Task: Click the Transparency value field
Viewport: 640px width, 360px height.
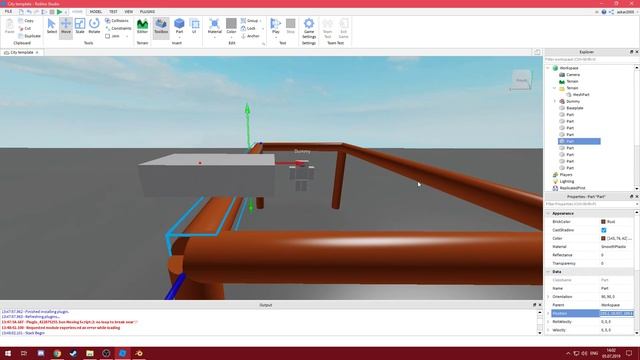Action: point(616,263)
